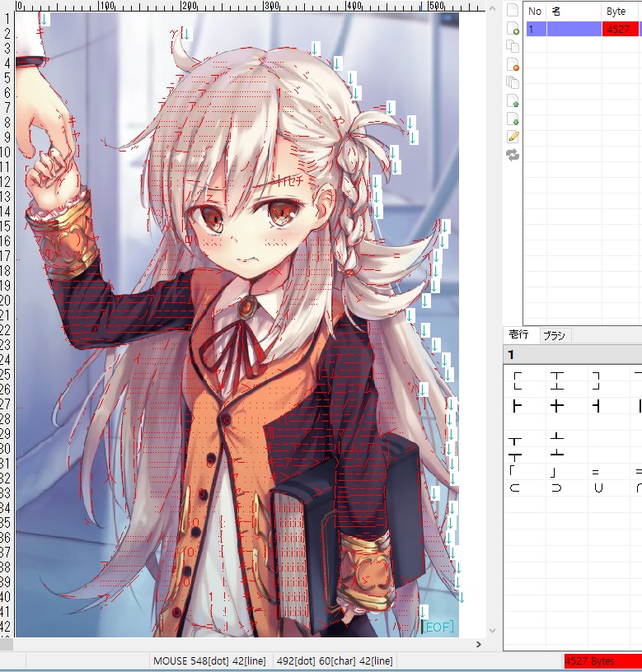Screen dimensions: 642x672
Task: Click the stacked three-pages icon
Action: [513, 82]
